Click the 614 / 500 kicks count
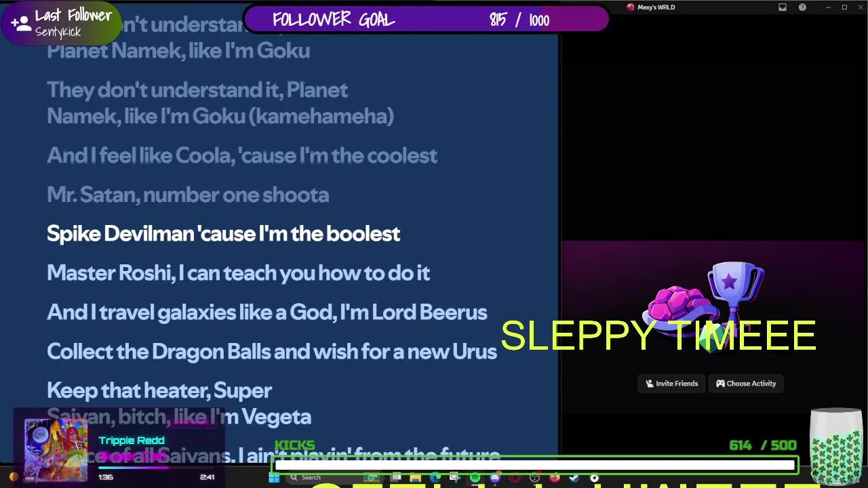 pyautogui.click(x=763, y=445)
